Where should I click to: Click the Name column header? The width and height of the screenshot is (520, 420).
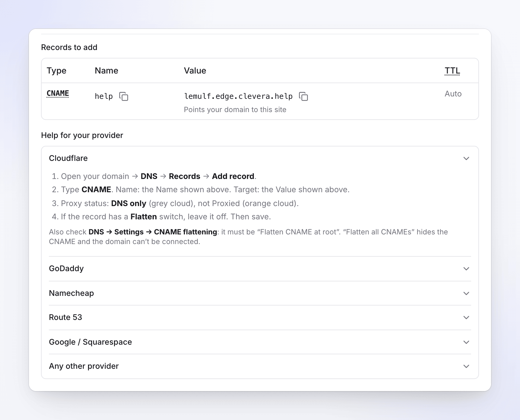point(106,71)
